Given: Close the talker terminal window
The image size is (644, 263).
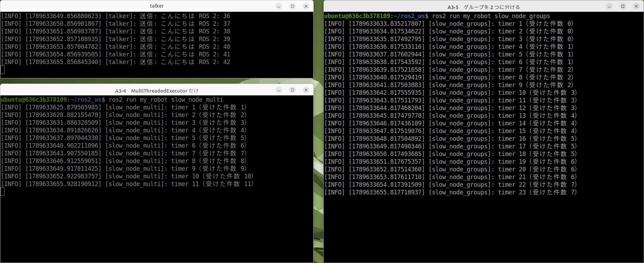Looking at the screenshot, I should pyautogui.click(x=306, y=6).
